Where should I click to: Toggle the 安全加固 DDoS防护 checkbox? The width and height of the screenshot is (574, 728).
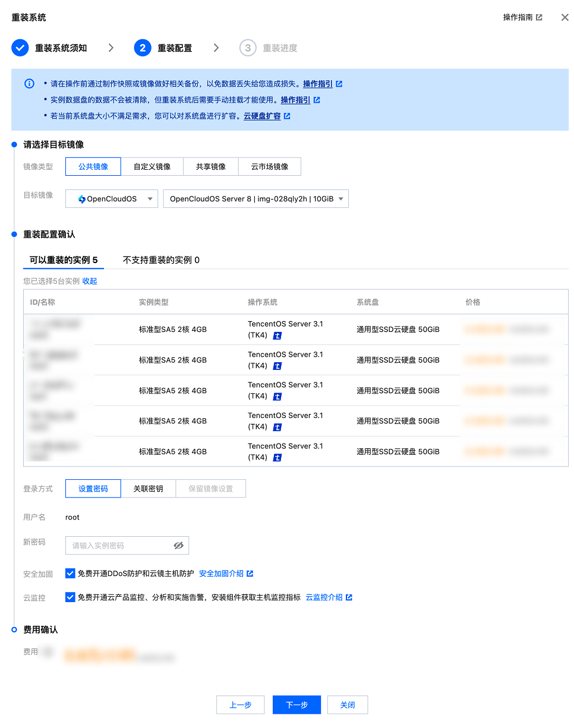click(70, 574)
